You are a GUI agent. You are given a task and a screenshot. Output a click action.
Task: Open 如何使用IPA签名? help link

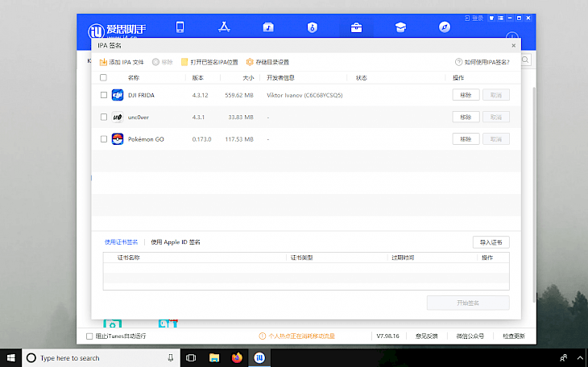click(482, 62)
